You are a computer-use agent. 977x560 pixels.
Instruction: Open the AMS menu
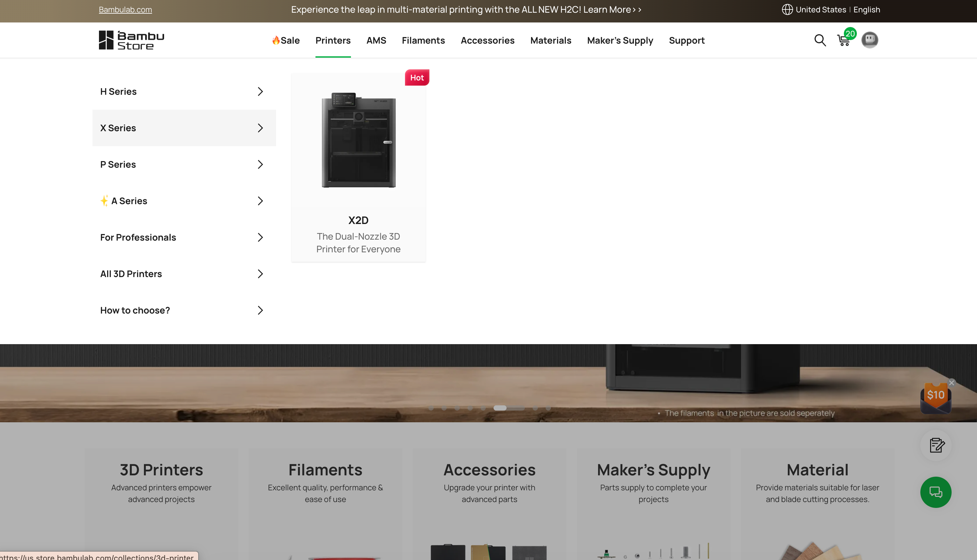pos(376,40)
